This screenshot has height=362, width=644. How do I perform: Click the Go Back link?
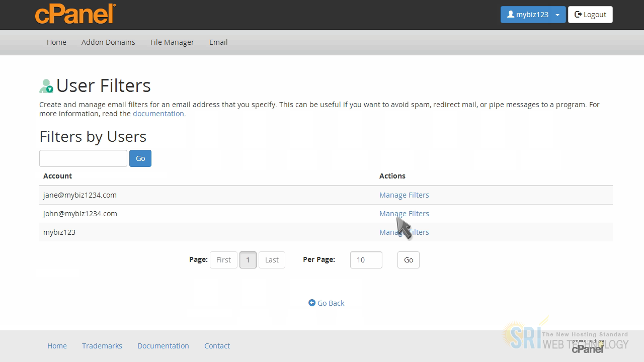coord(327,303)
